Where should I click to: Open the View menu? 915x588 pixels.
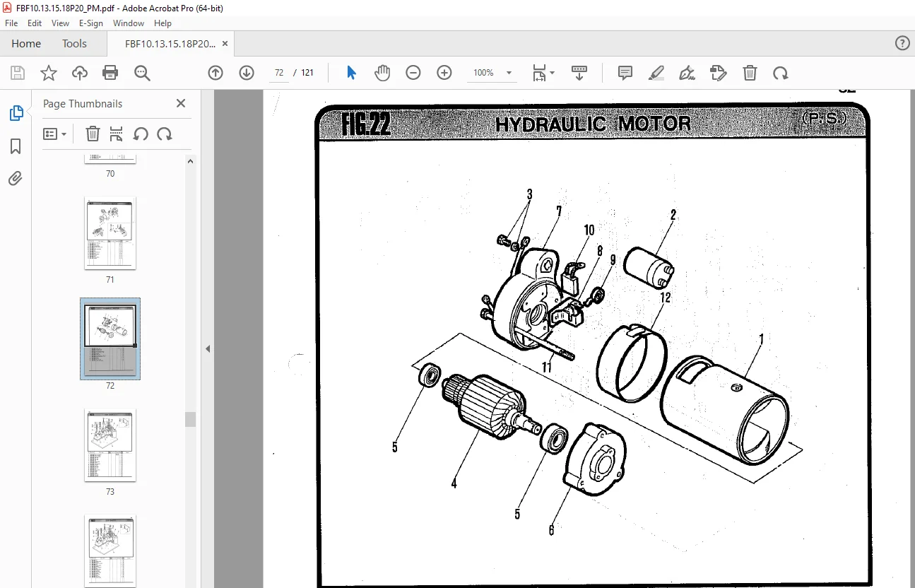(61, 23)
